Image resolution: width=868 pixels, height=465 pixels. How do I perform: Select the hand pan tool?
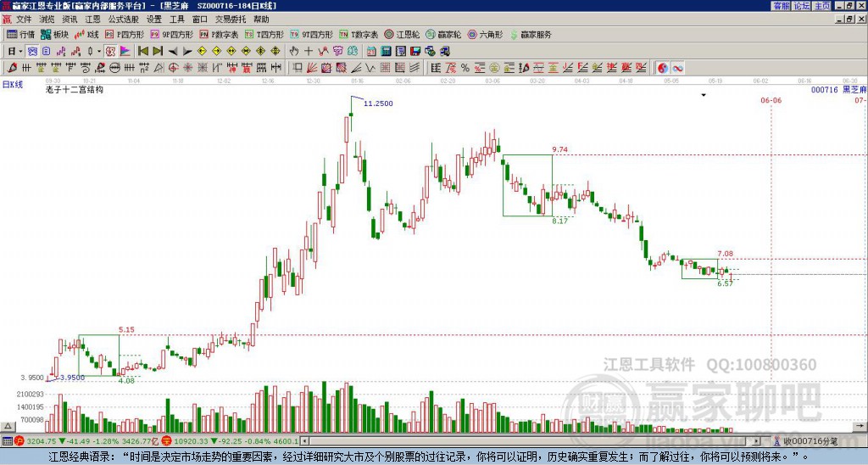pos(294,52)
